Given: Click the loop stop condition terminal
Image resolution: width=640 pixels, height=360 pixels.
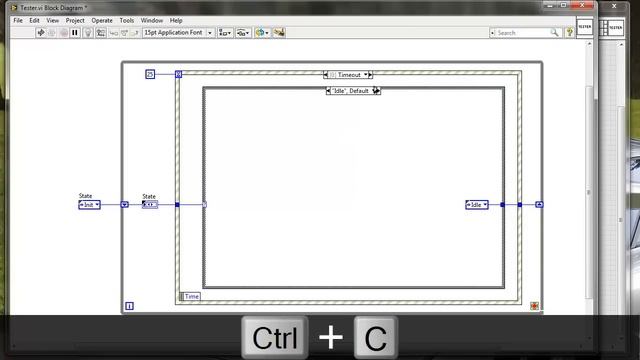Looking at the screenshot, I should tap(534, 306).
